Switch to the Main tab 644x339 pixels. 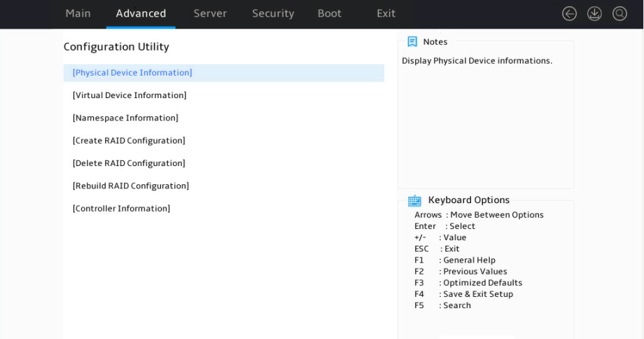(78, 13)
